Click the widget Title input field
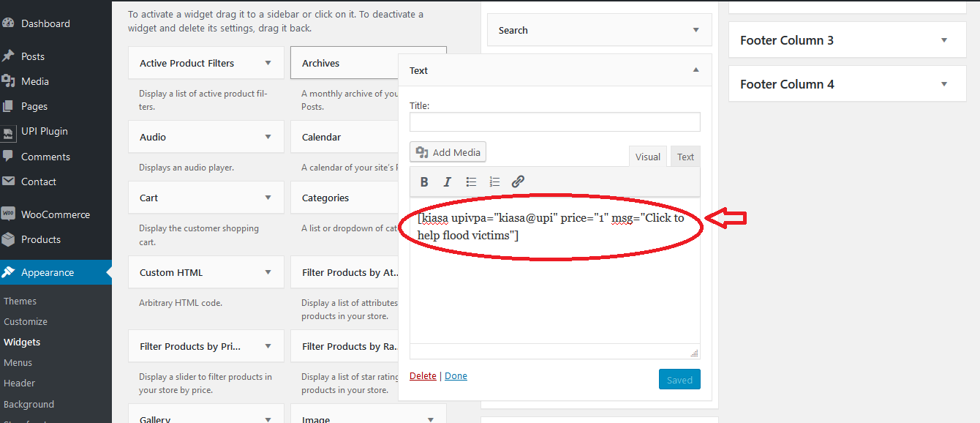 (555, 122)
